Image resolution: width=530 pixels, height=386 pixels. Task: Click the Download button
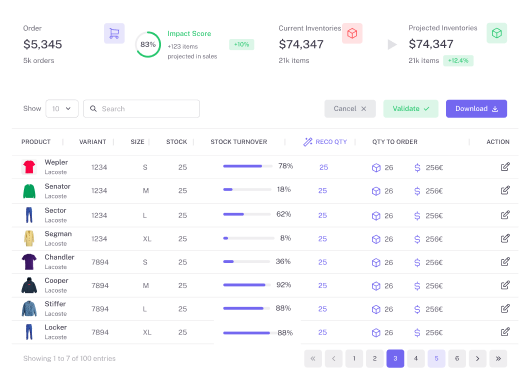(x=476, y=108)
